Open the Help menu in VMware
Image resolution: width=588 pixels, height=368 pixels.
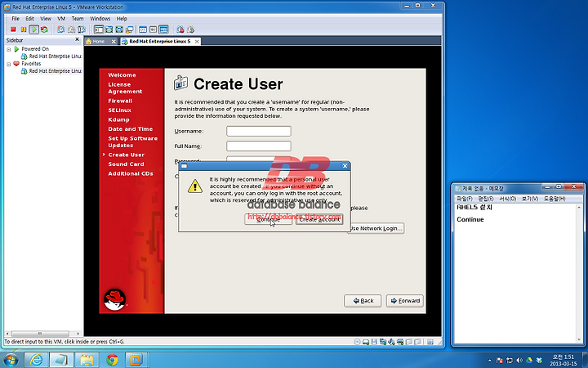[x=122, y=18]
